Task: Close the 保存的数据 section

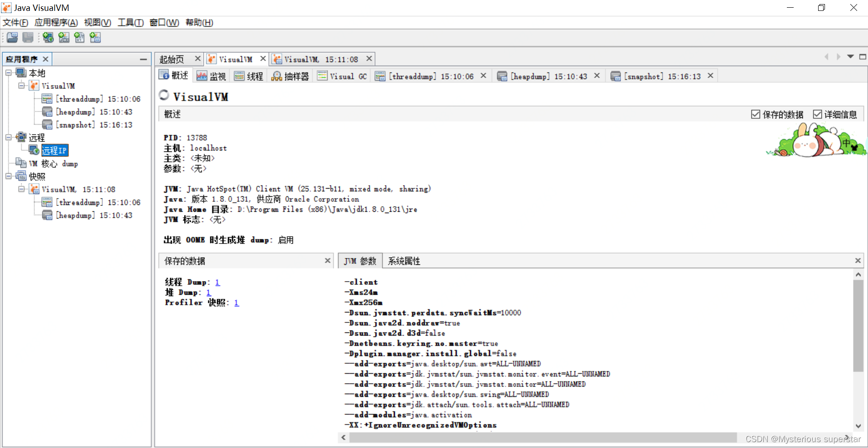Action: [328, 260]
